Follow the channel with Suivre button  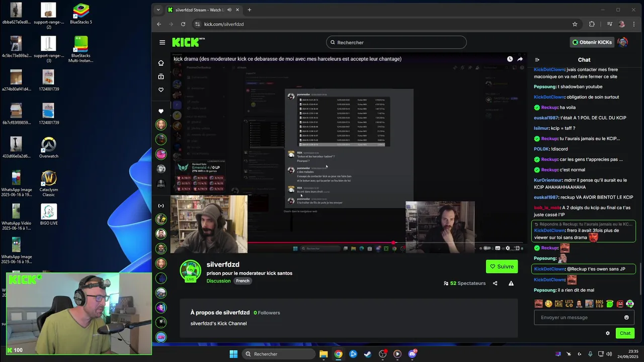click(x=502, y=266)
